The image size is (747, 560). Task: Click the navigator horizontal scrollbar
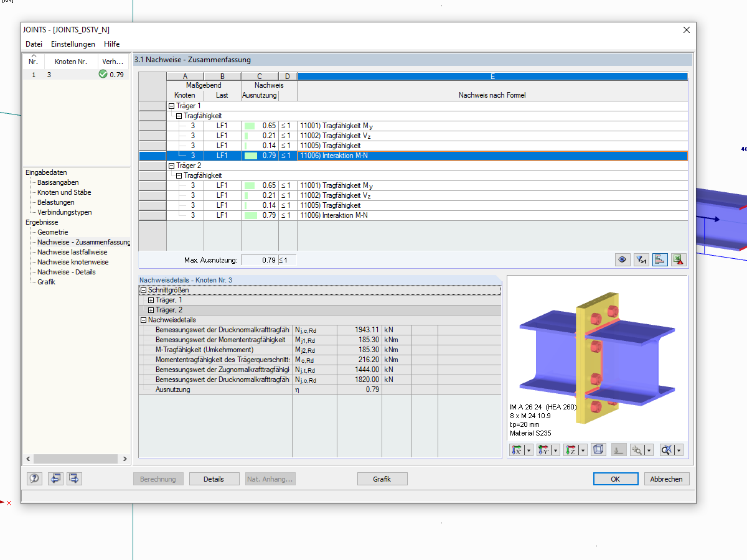[x=77, y=459]
